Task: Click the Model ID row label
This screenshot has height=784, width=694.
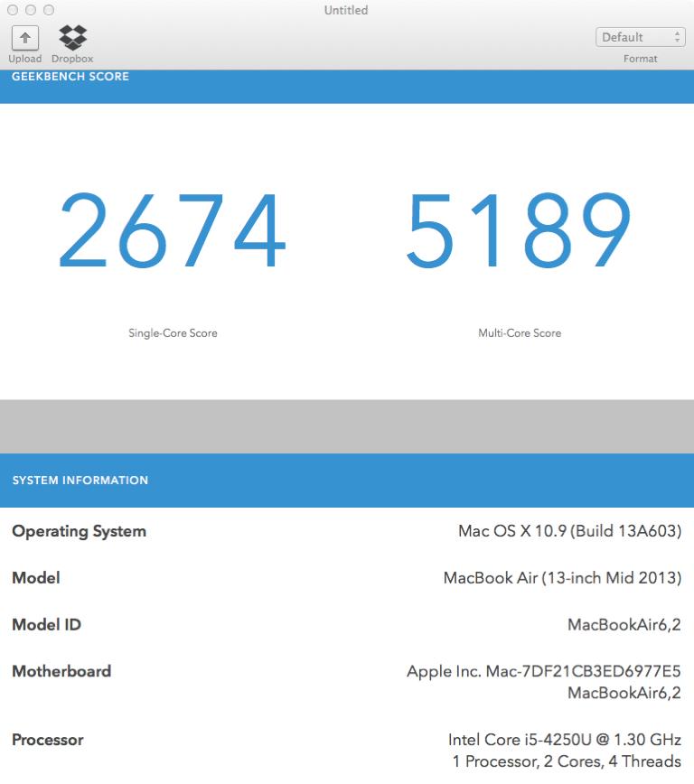Action: [46, 625]
